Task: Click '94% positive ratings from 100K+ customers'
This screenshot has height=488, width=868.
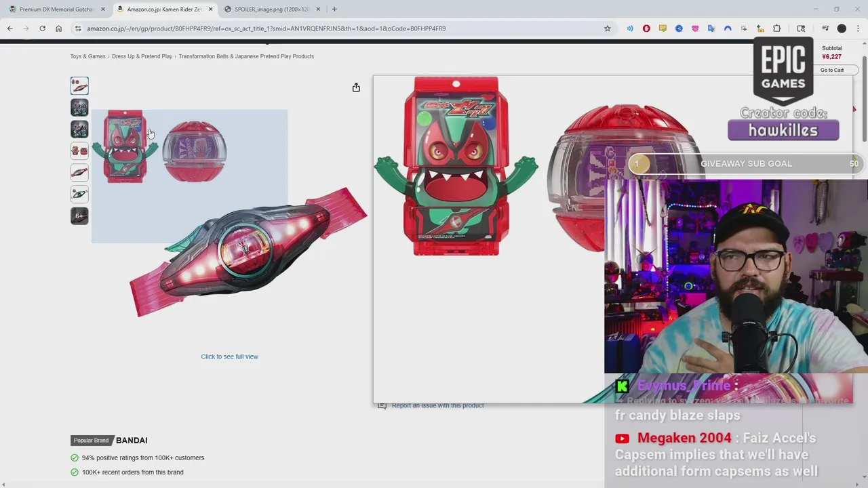Action: tap(143, 457)
